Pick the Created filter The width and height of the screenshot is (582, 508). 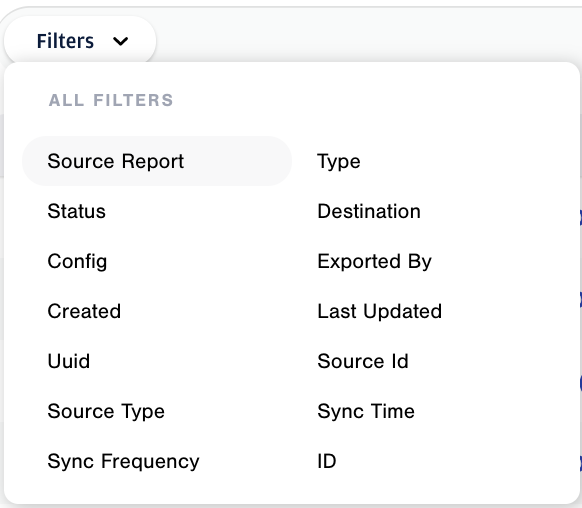157,311
